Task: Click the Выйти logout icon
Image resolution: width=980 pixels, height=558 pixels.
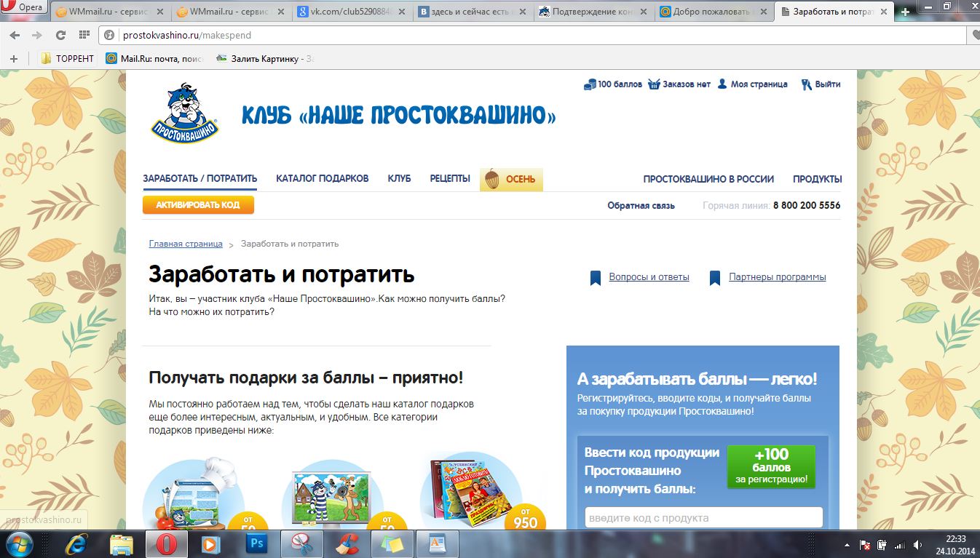Action: coord(806,84)
